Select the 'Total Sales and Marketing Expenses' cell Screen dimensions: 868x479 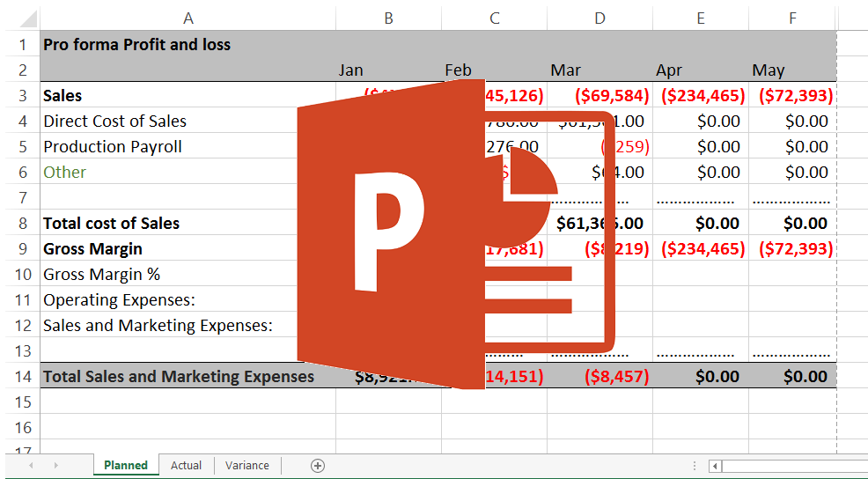point(179,377)
